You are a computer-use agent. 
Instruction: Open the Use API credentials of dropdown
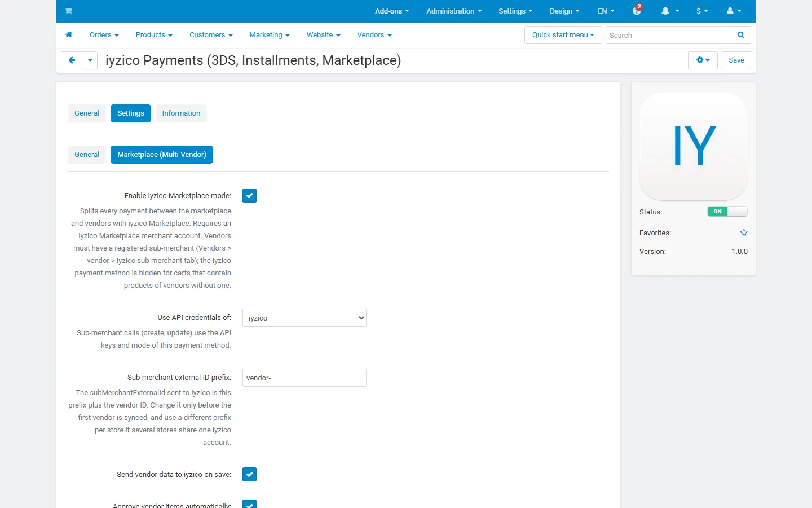pos(304,318)
